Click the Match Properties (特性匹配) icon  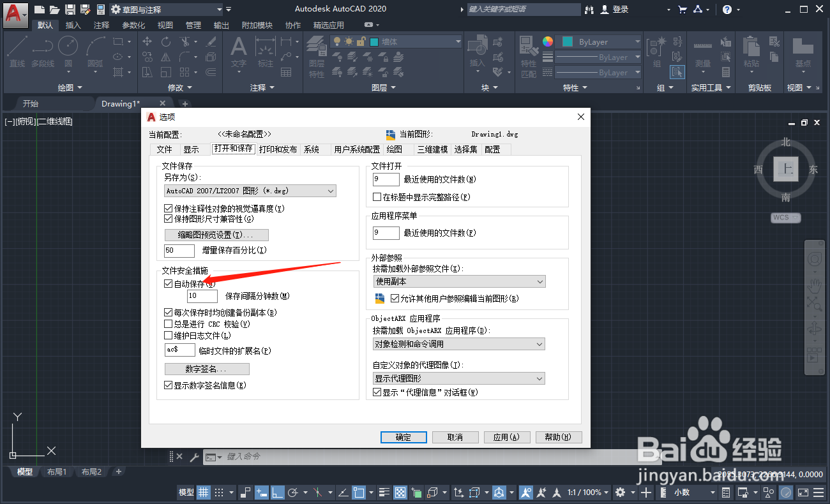click(529, 56)
